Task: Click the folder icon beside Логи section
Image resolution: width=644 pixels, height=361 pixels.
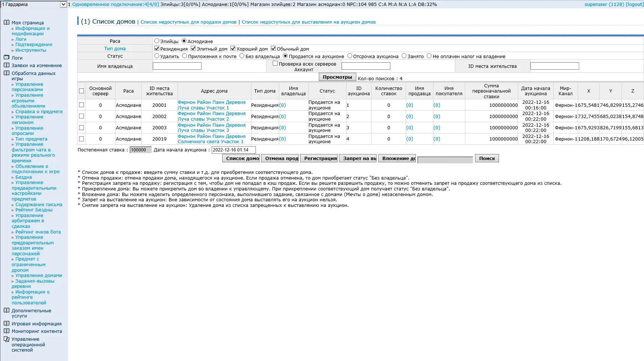Action: tap(6, 58)
